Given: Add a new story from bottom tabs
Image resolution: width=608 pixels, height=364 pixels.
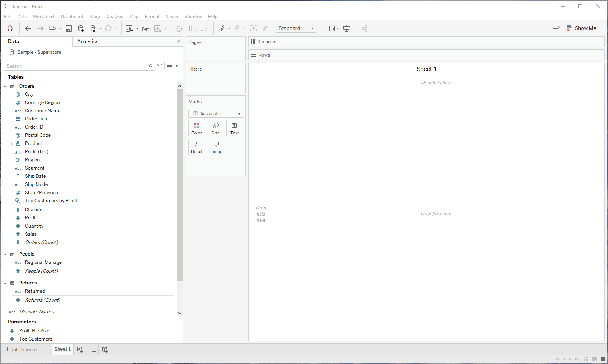Looking at the screenshot, I should (105, 350).
